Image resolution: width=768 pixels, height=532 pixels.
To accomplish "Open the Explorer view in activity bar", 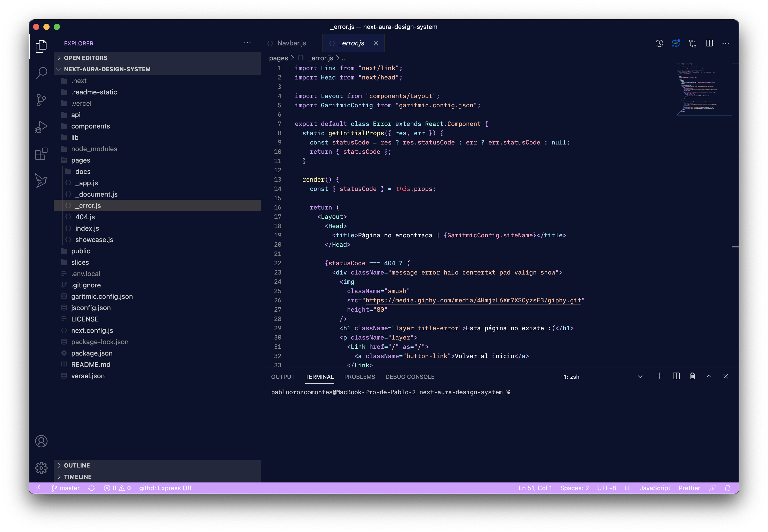I will click(x=41, y=46).
